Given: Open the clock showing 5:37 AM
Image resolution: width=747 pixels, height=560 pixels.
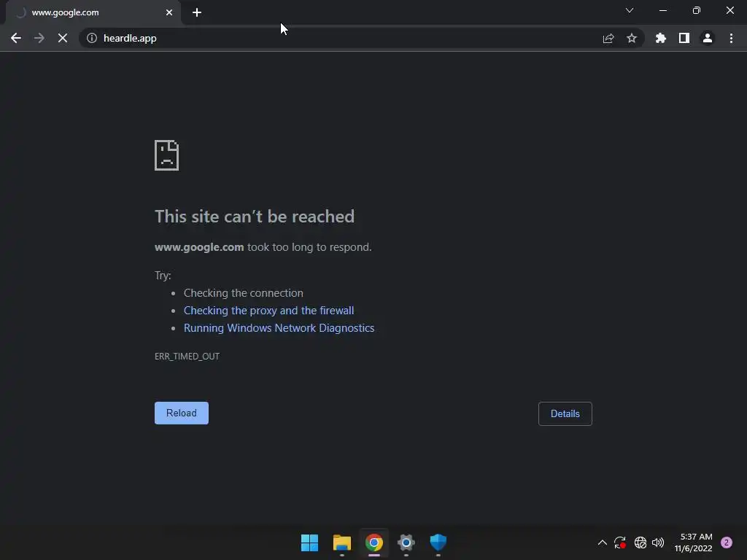Looking at the screenshot, I should pos(694,542).
